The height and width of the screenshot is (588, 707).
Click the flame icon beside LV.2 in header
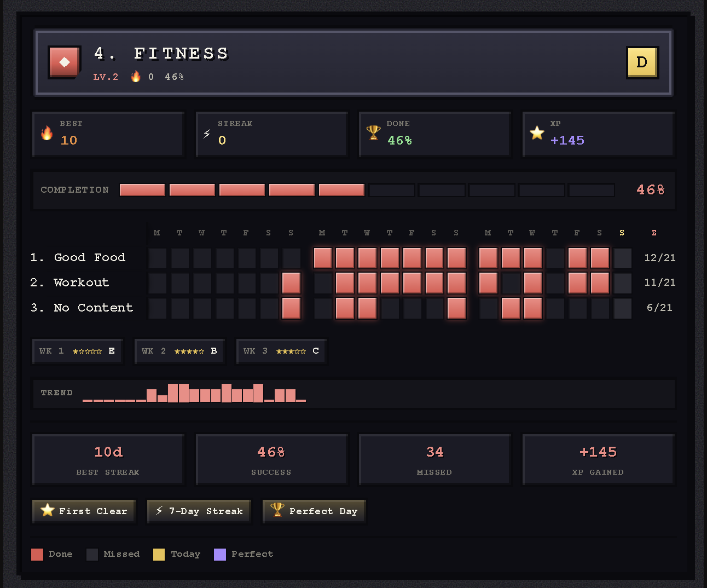coord(136,77)
